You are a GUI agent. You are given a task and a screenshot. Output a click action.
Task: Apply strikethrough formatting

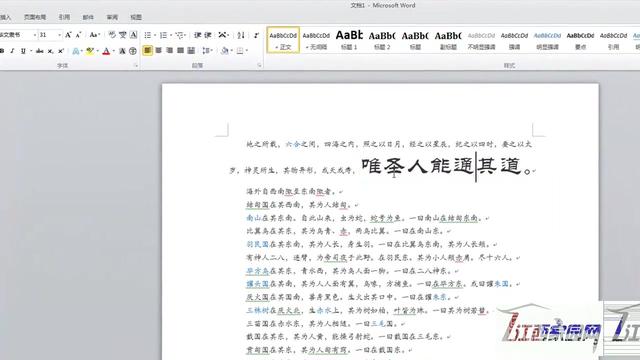tap(40, 51)
